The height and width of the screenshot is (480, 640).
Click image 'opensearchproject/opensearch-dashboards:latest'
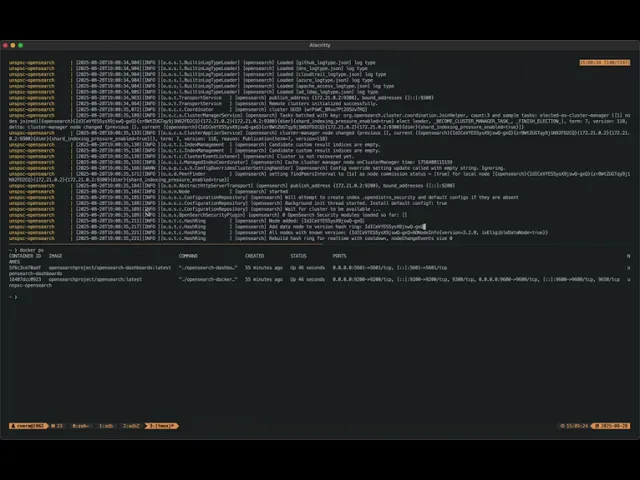click(x=110, y=268)
